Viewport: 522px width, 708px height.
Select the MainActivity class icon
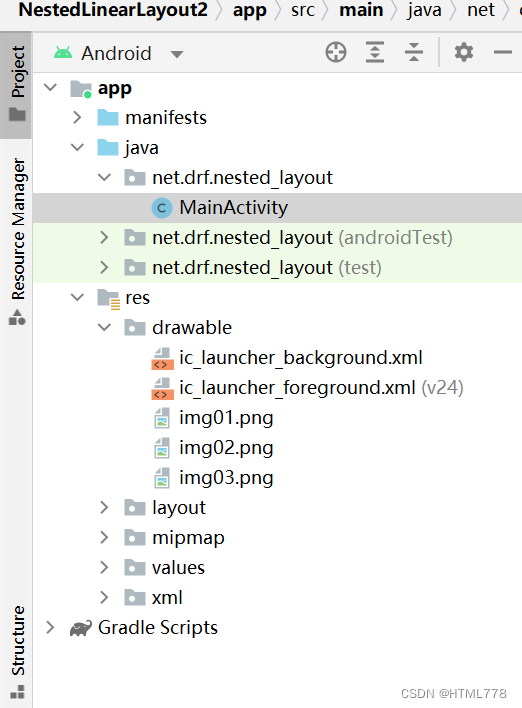click(162, 208)
